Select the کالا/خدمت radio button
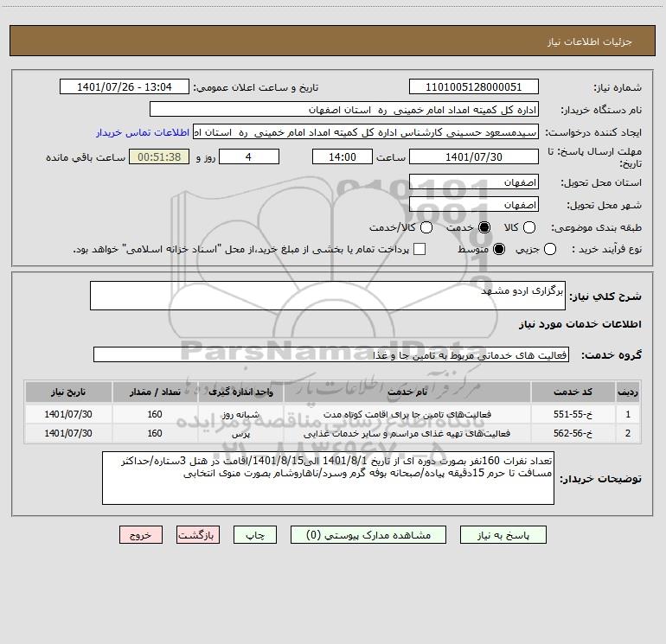 click(426, 227)
